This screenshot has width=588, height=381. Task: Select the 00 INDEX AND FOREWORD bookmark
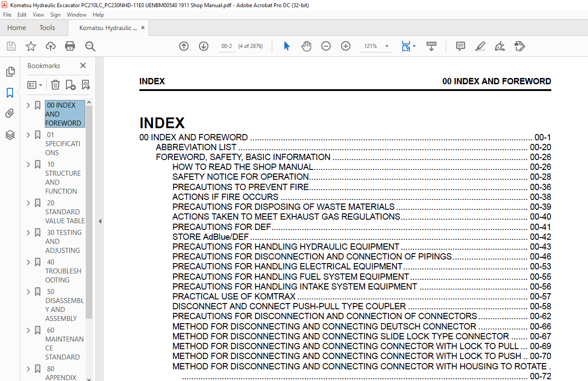pos(65,114)
